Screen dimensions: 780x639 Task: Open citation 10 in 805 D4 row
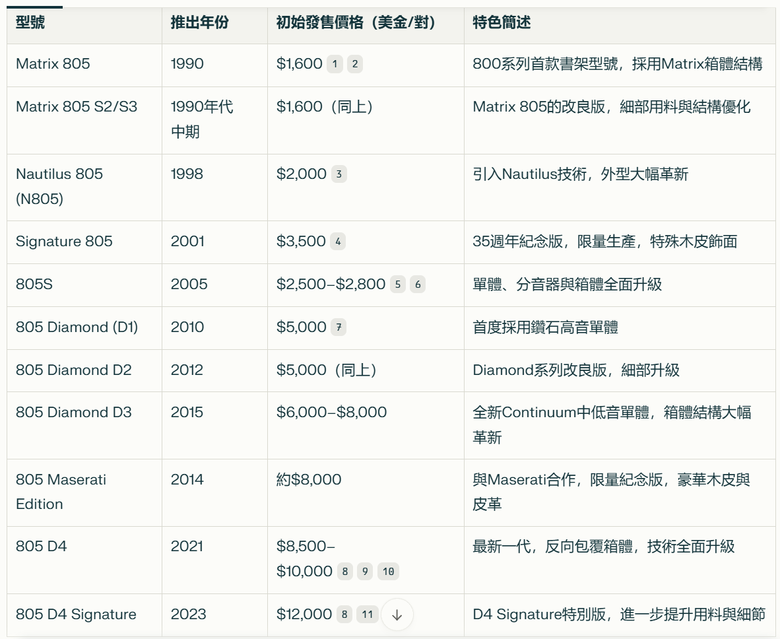[x=389, y=571]
